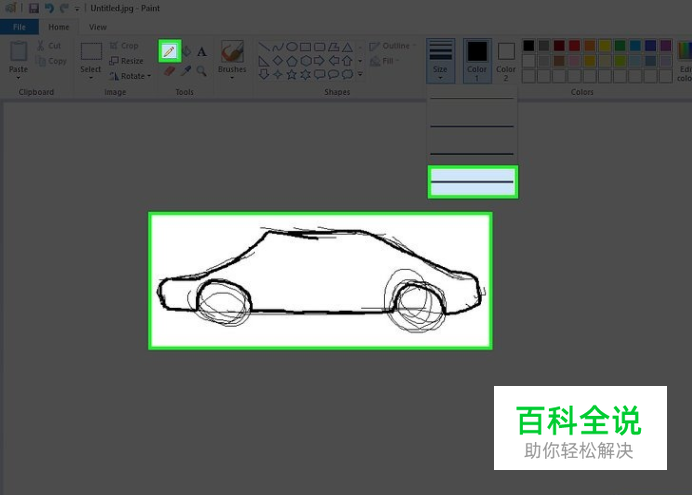Open the Rotate dropdown menu
The height and width of the screenshot is (495, 692).
click(x=130, y=76)
